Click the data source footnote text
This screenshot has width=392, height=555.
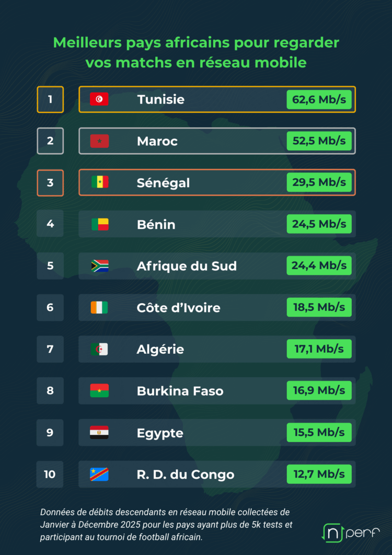165,524
